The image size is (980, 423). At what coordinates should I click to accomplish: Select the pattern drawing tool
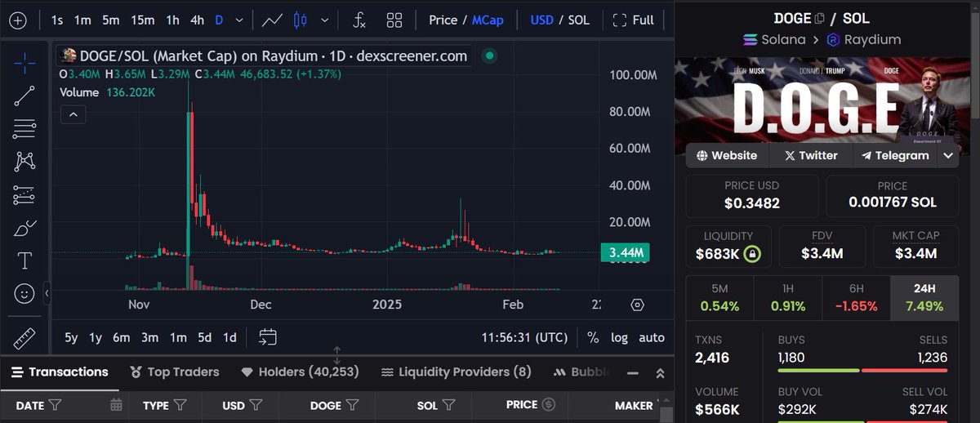(x=24, y=162)
